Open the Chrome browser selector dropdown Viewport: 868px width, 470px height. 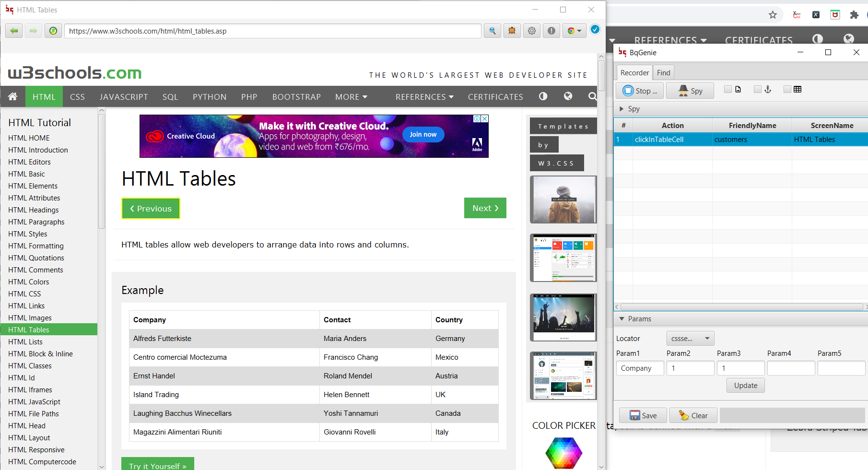(x=575, y=31)
